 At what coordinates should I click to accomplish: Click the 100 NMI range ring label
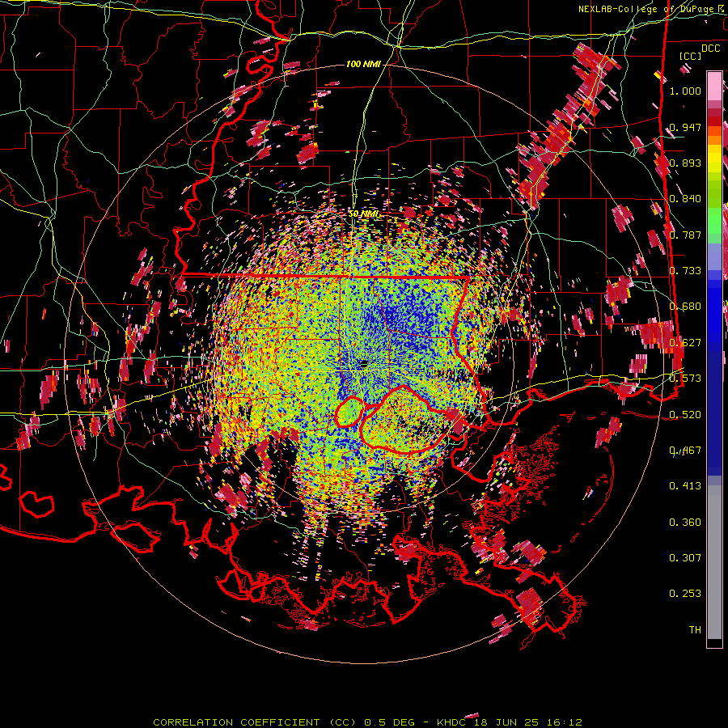click(x=363, y=64)
